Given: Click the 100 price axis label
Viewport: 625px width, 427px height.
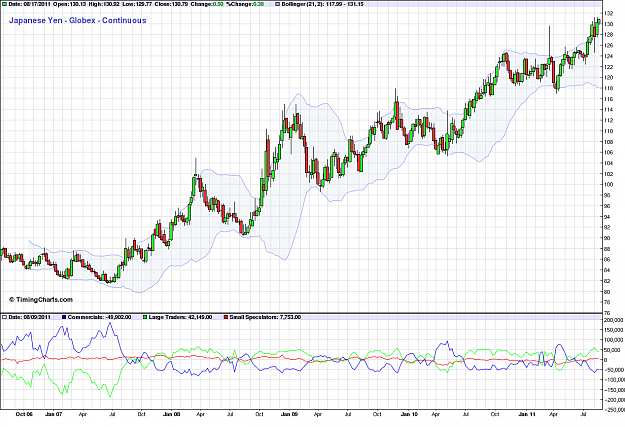Looking at the screenshot, I should click(x=608, y=185).
